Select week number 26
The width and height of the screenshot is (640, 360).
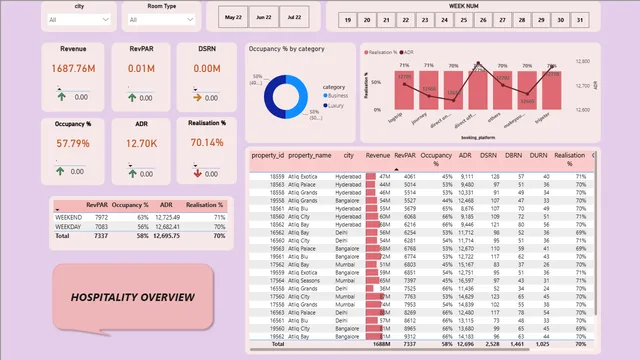(x=483, y=20)
